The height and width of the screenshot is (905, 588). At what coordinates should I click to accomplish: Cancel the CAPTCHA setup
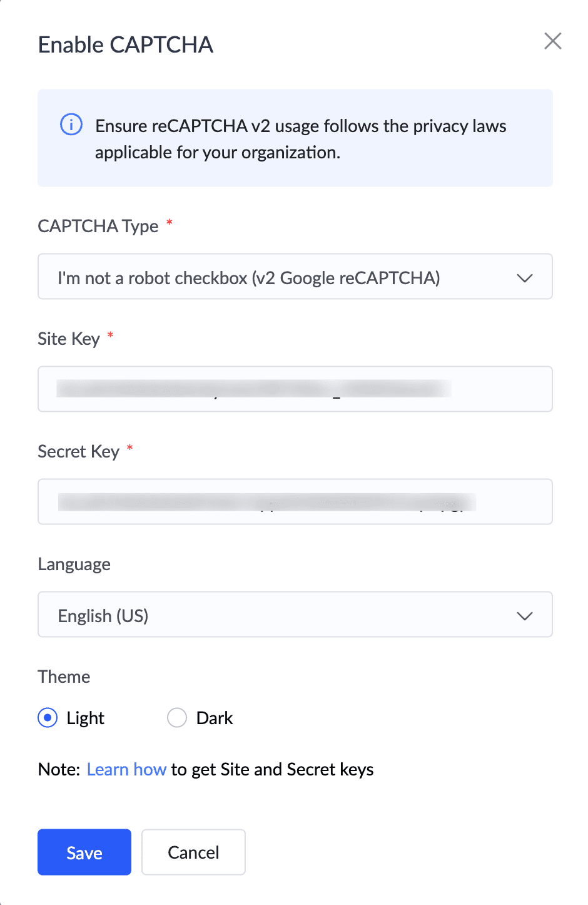click(x=193, y=852)
